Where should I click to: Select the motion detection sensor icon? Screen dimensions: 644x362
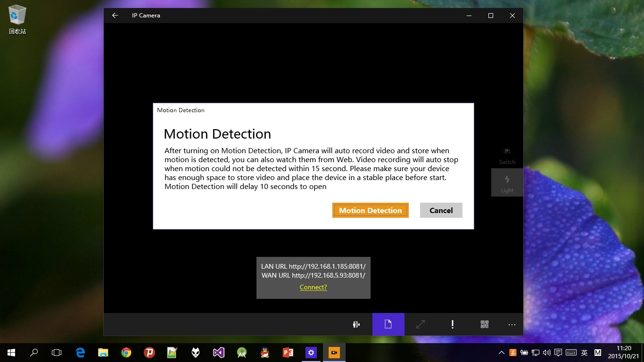356,324
